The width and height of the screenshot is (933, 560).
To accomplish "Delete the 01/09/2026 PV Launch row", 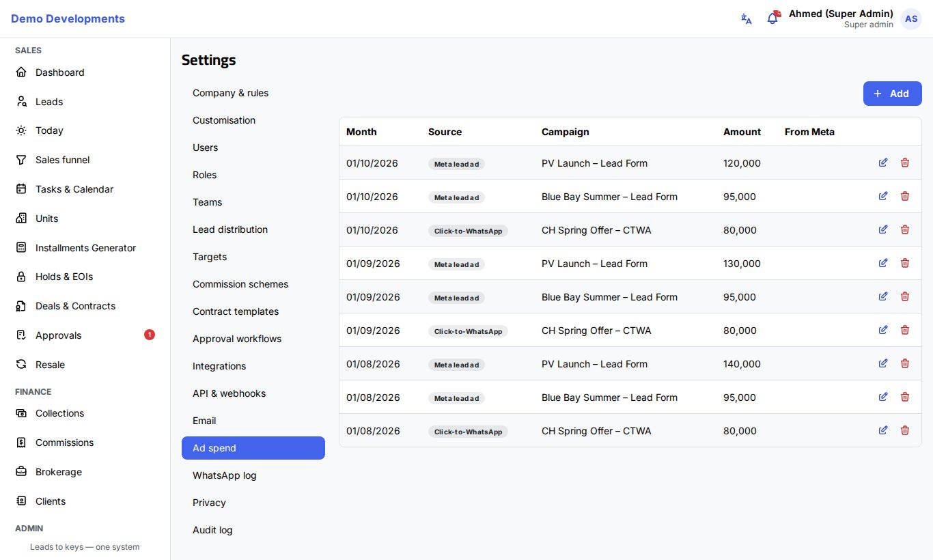I will click(905, 263).
